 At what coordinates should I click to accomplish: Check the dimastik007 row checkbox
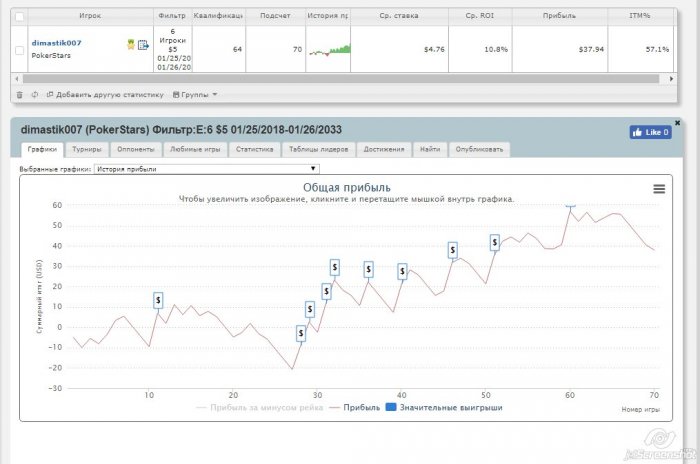tap(20, 49)
